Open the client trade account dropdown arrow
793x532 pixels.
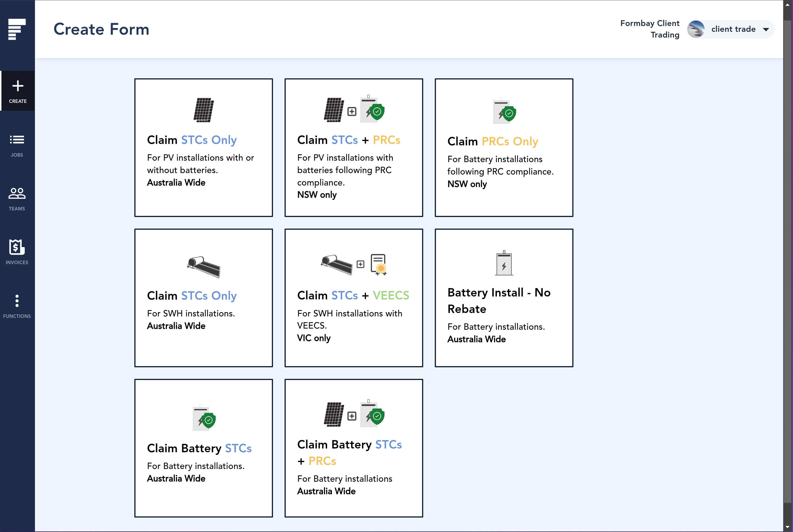766,29
